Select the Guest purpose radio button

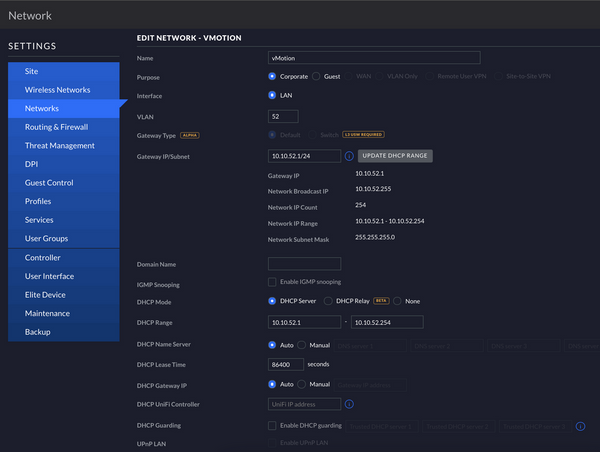coord(317,76)
